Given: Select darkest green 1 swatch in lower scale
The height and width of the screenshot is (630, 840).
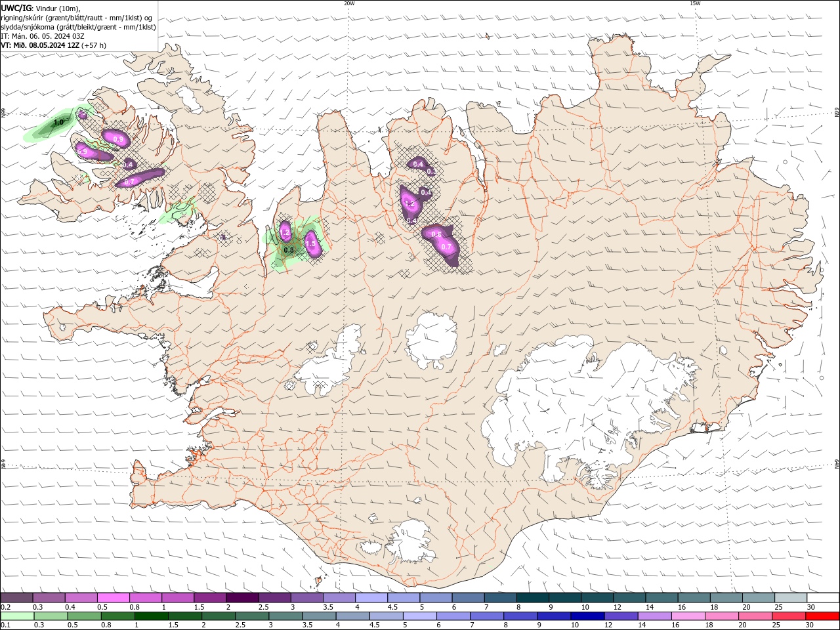Looking at the screenshot, I should (151, 616).
